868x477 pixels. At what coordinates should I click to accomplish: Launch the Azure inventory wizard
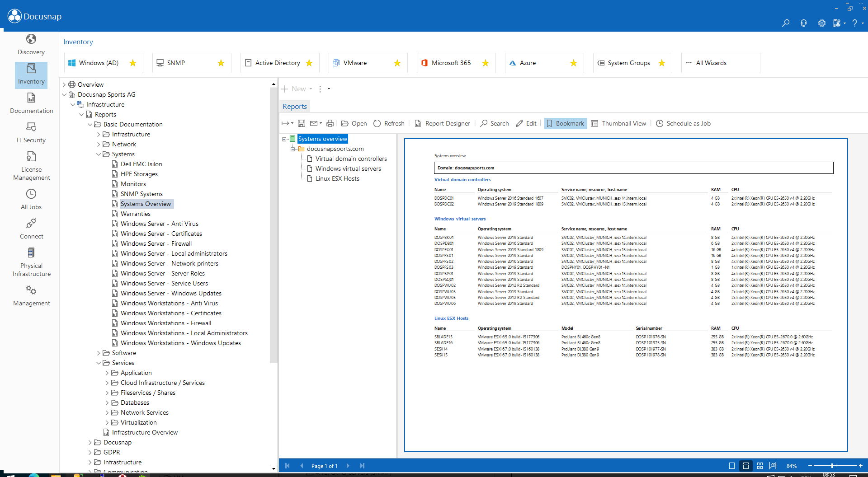tap(544, 63)
